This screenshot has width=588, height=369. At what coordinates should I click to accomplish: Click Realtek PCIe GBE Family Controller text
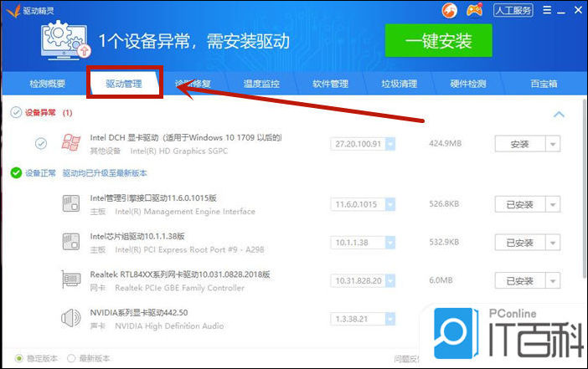tap(179, 288)
